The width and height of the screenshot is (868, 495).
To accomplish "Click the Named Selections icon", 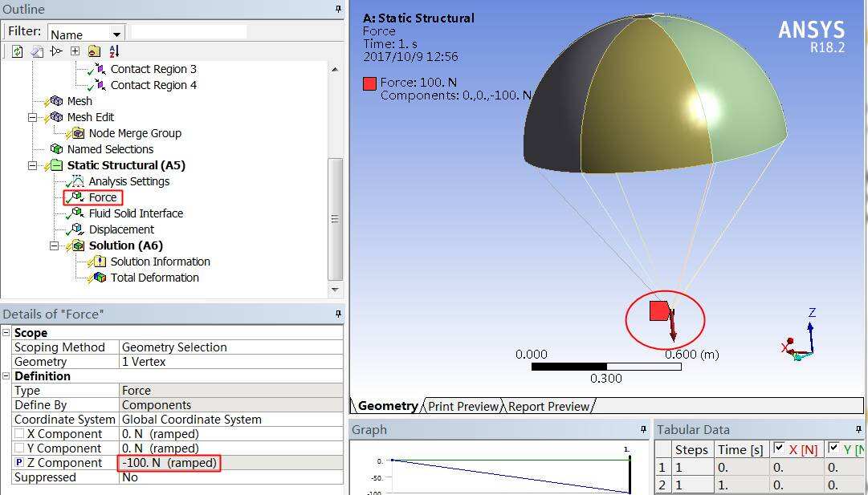I will point(56,149).
